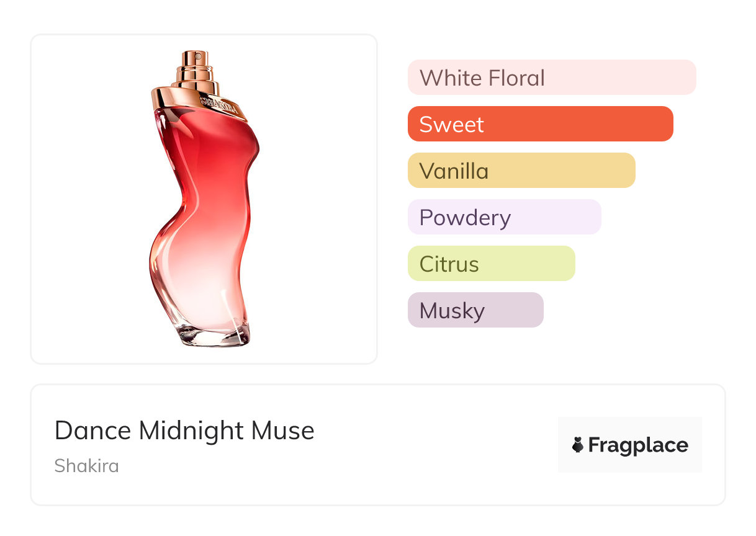Select the green Citrus accord bar

491,264
